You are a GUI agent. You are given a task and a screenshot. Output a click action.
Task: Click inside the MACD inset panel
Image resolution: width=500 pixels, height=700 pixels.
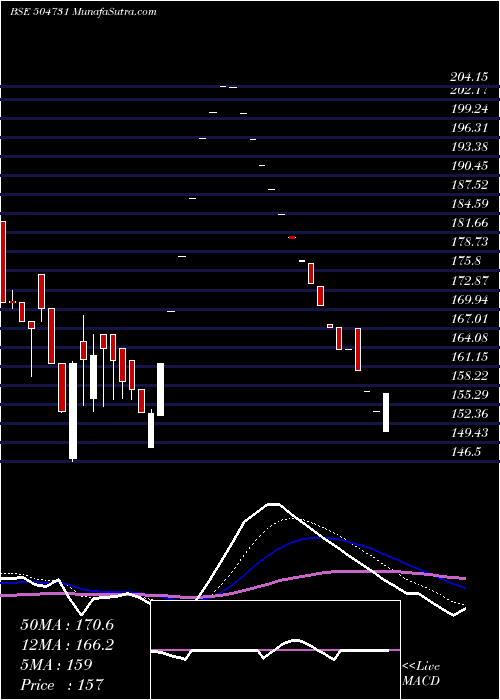coord(275,650)
